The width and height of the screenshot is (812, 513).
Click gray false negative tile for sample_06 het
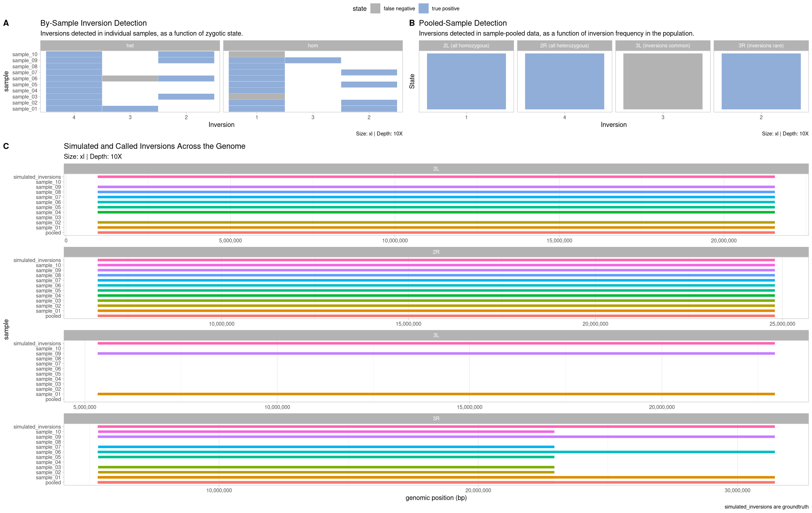click(130, 78)
